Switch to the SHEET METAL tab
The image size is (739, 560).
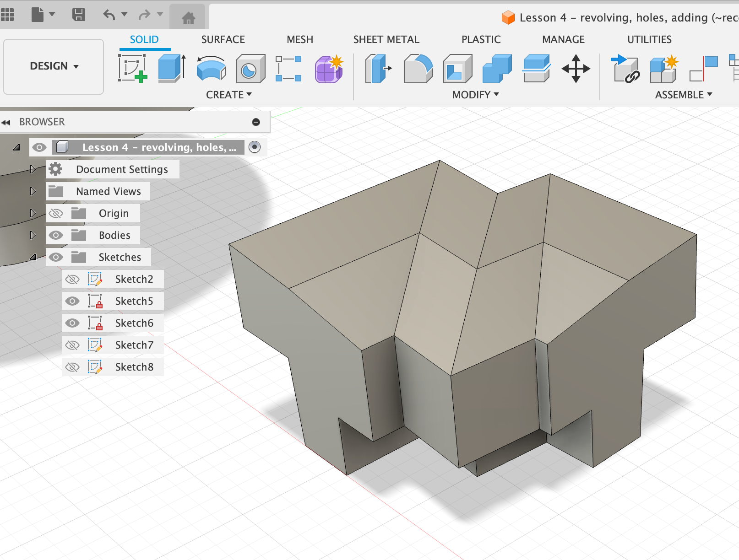[x=386, y=40]
